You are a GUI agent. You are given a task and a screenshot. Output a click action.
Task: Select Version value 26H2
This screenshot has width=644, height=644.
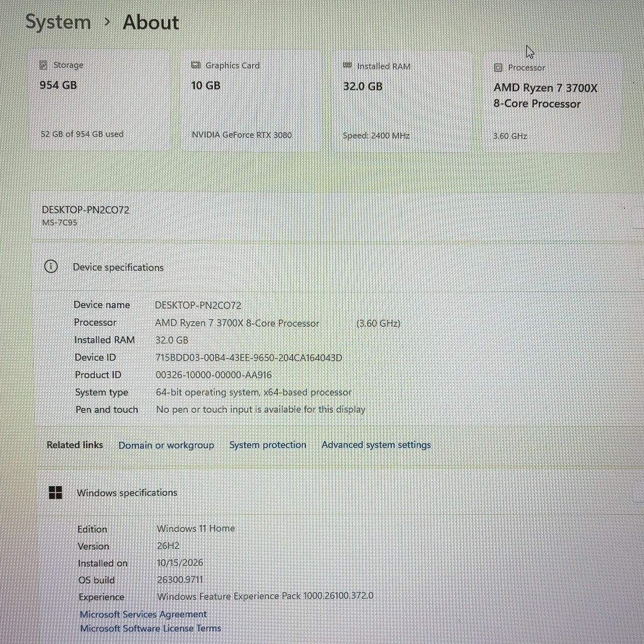pyautogui.click(x=168, y=545)
